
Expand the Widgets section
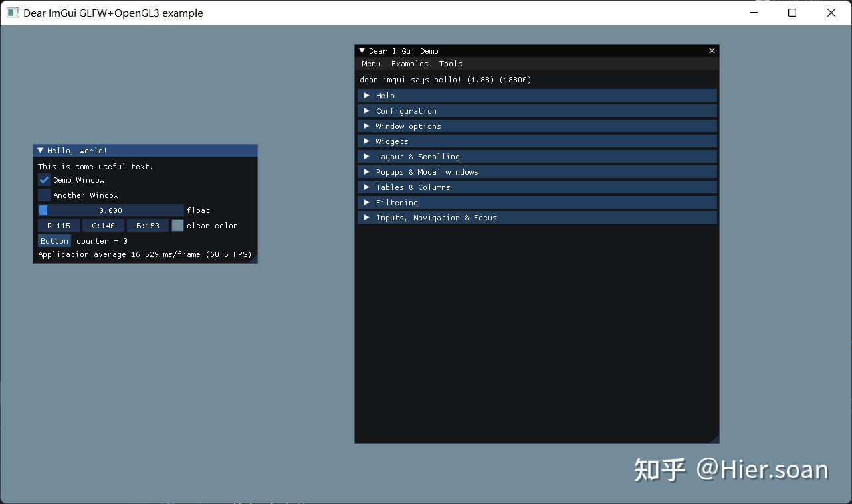(537, 141)
